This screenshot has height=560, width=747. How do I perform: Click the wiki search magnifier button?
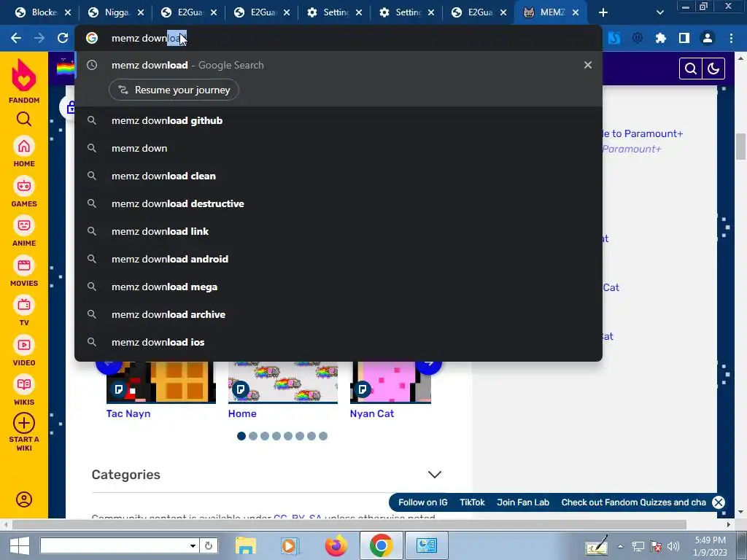tap(690, 69)
